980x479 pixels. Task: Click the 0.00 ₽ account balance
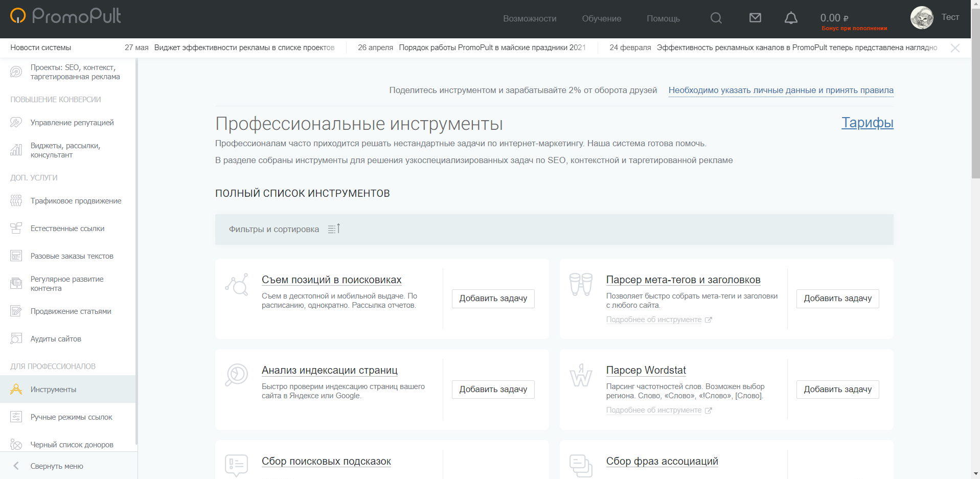834,18
